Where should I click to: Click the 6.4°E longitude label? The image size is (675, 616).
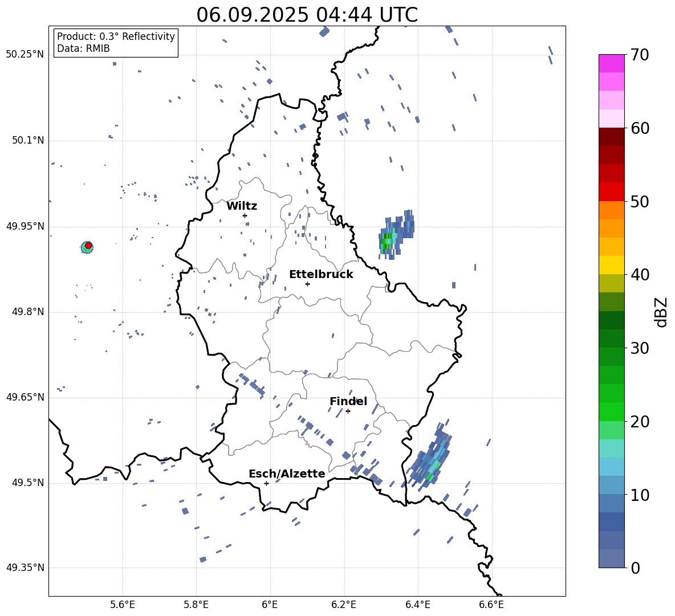point(417,605)
